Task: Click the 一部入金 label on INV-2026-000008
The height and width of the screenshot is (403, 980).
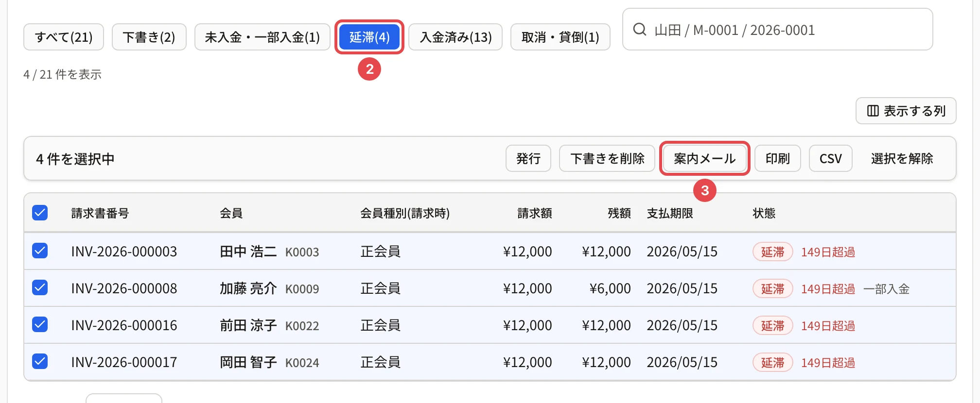Action: tap(887, 289)
